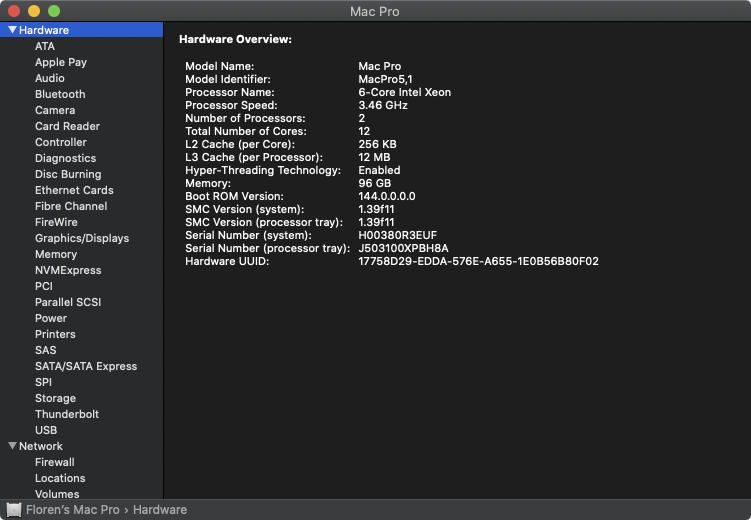The image size is (751, 520).
Task: Click the Hardware Overview heading
Action: (235, 39)
